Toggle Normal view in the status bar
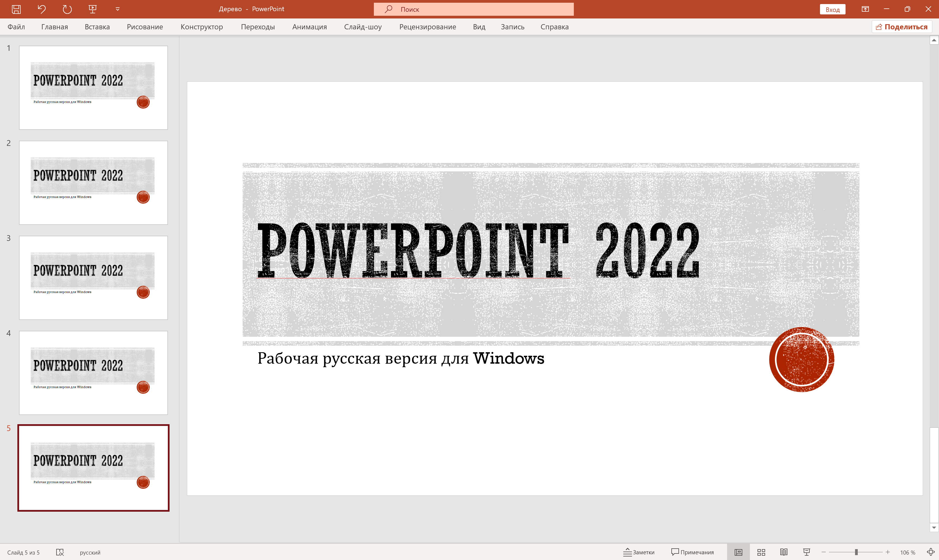This screenshot has height=560, width=939. coord(738,552)
